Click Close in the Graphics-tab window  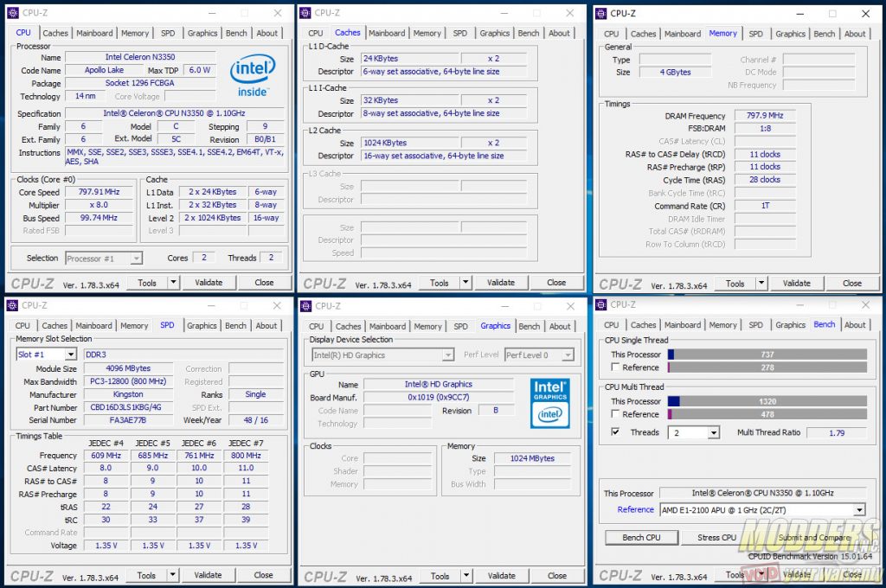[x=557, y=576]
